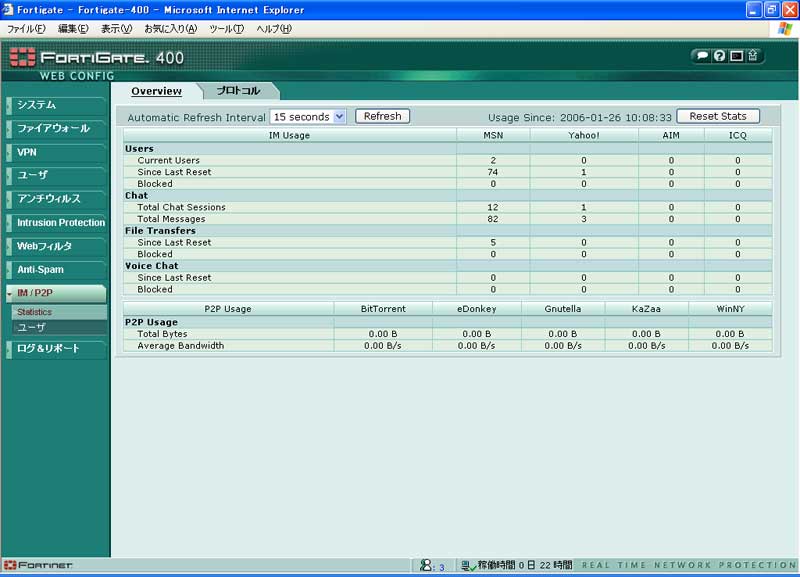800x577 pixels.
Task: Open the ファイル(F) menu
Action: [x=26, y=29]
